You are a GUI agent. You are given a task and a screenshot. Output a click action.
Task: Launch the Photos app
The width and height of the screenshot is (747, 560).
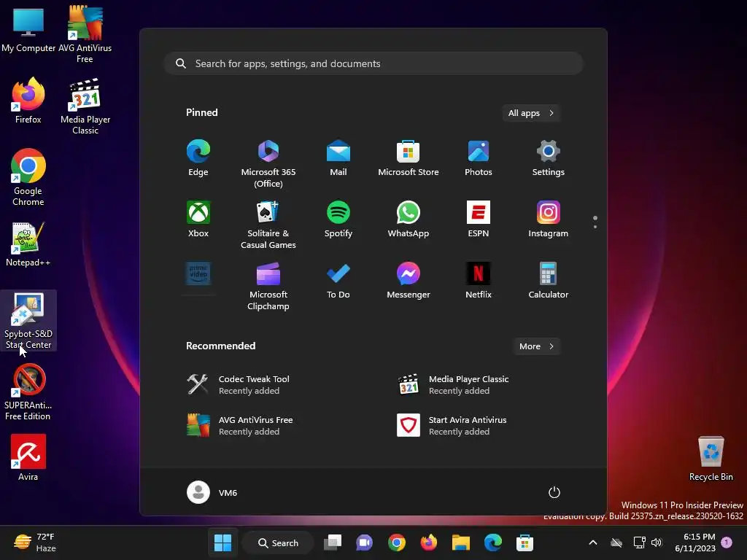pos(479,158)
